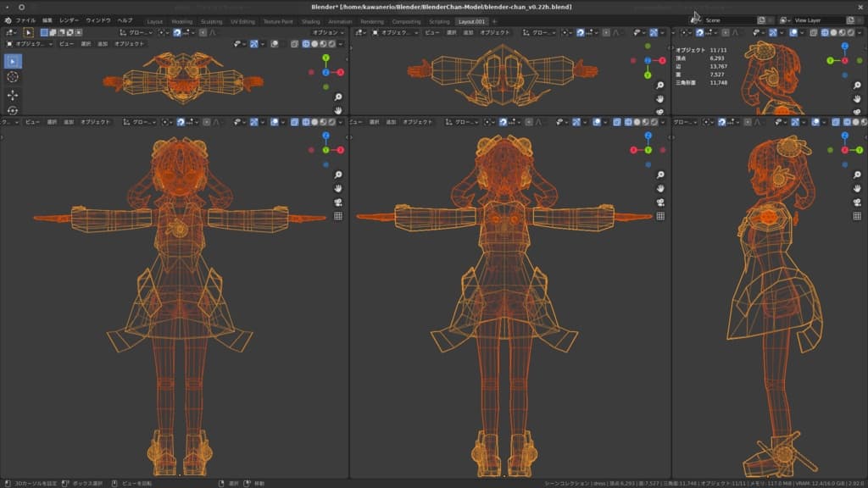Image resolution: width=868 pixels, height=488 pixels.
Task: Click the Blender logo icon in menu bar
Action: coord(8,20)
